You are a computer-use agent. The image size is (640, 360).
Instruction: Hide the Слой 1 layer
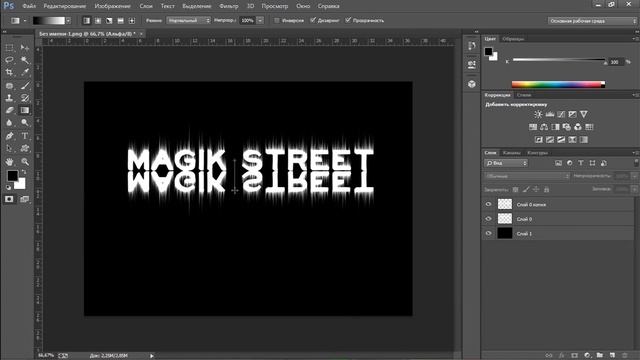[489, 233]
